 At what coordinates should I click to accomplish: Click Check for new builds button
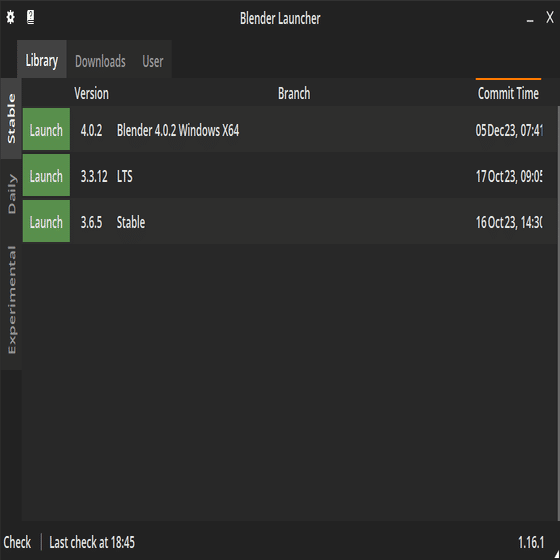18,542
